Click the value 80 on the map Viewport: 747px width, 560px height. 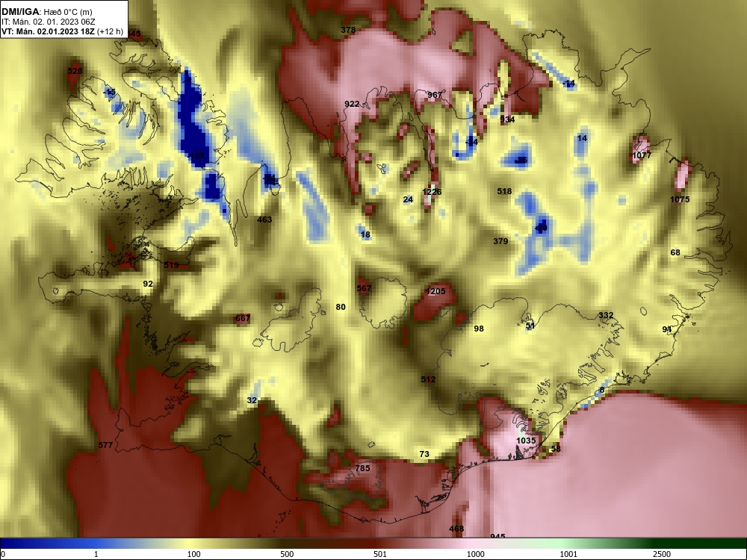(x=341, y=307)
